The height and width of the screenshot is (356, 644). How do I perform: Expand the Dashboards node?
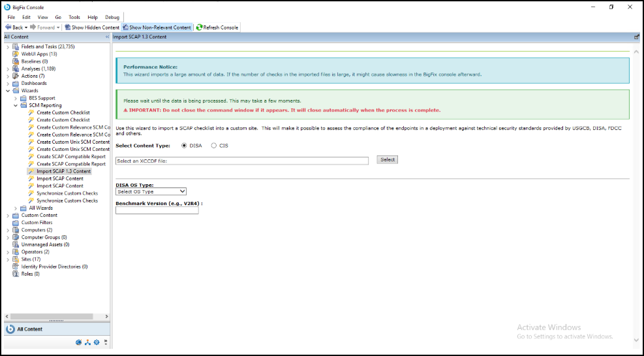coord(8,84)
